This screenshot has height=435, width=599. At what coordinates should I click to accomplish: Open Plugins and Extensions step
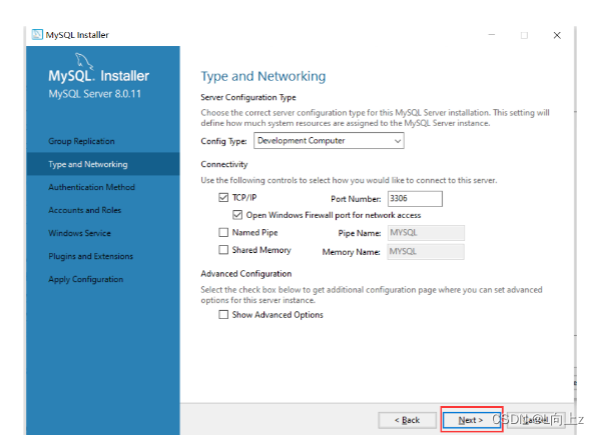[103, 256]
